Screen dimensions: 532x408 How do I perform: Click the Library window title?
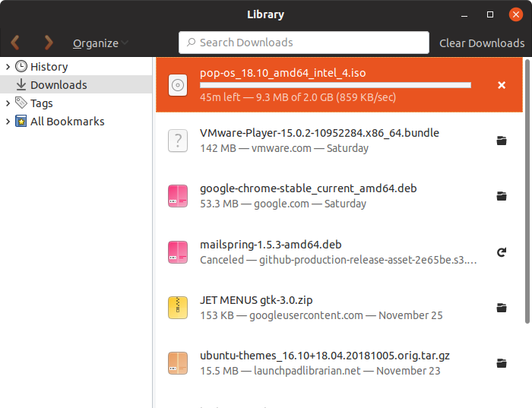266,14
